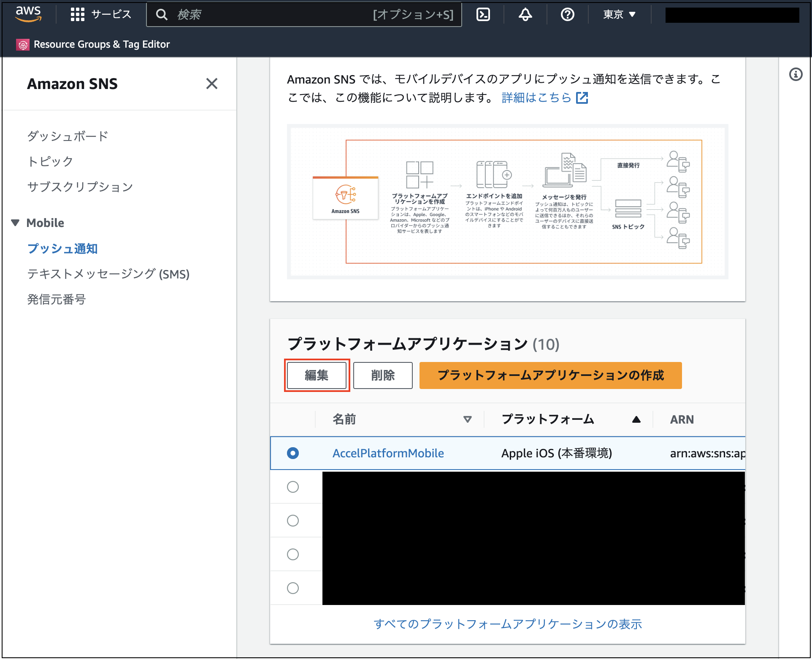Screen dimensions: 812x659
Task: Open テキストメッセージング (SMS) page
Action: point(108,274)
